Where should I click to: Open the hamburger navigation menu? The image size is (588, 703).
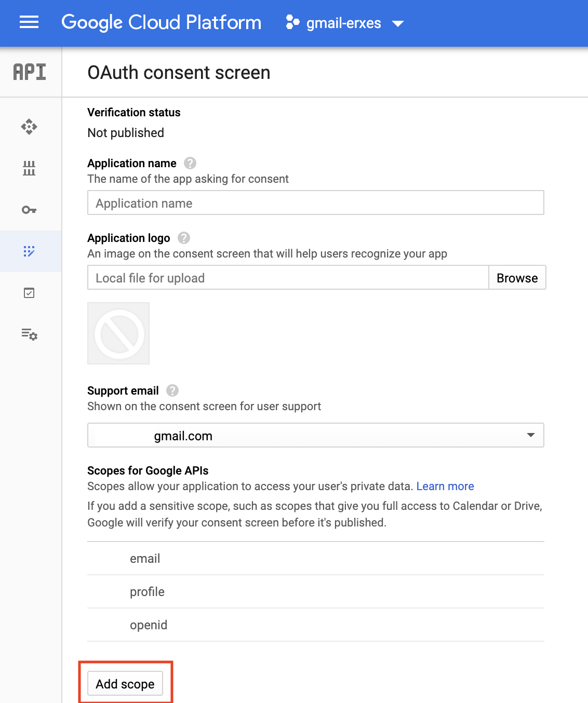click(29, 22)
